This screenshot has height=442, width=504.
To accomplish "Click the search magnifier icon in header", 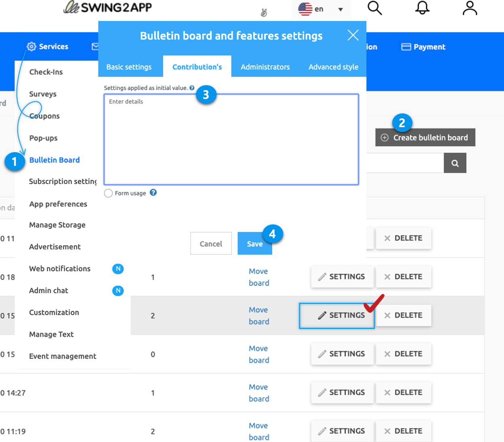I will click(374, 8).
